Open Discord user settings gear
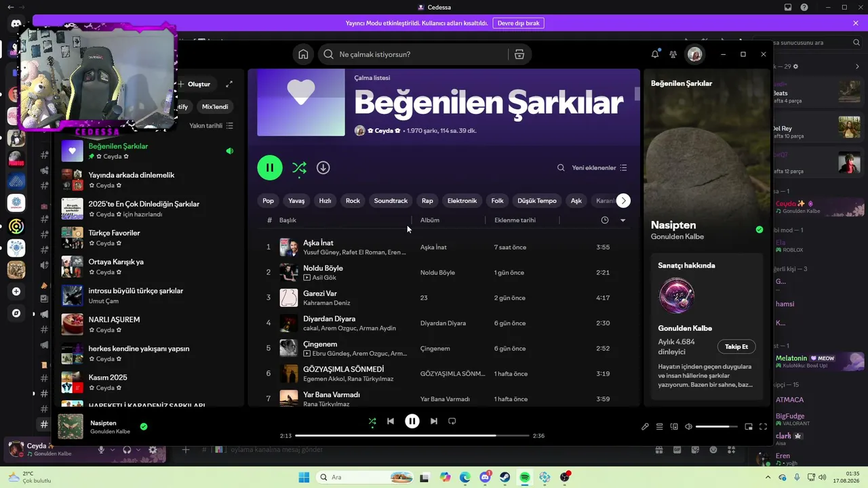868x488 pixels. (153, 449)
